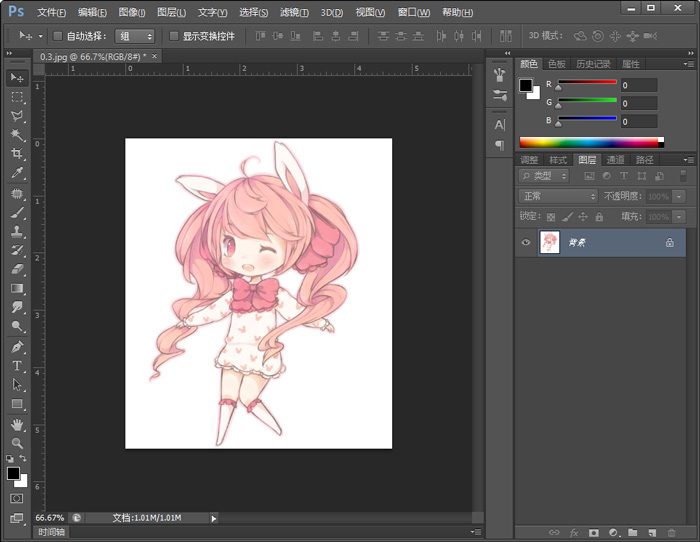This screenshot has height=542, width=700.
Task: Click the create new layer icon
Action: click(650, 533)
